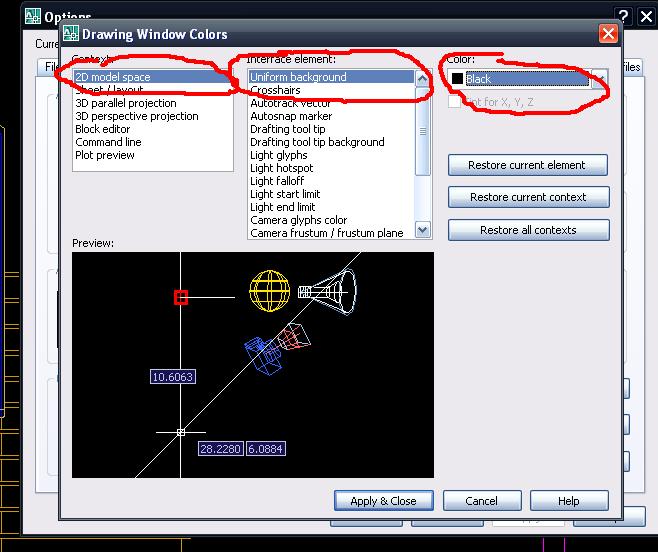Select Sheet / layout context

pyautogui.click(x=153, y=90)
